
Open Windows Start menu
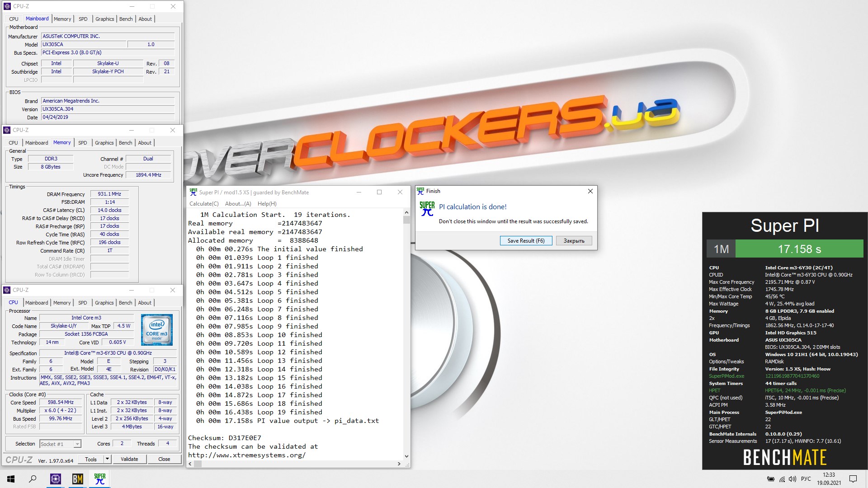pos(11,479)
